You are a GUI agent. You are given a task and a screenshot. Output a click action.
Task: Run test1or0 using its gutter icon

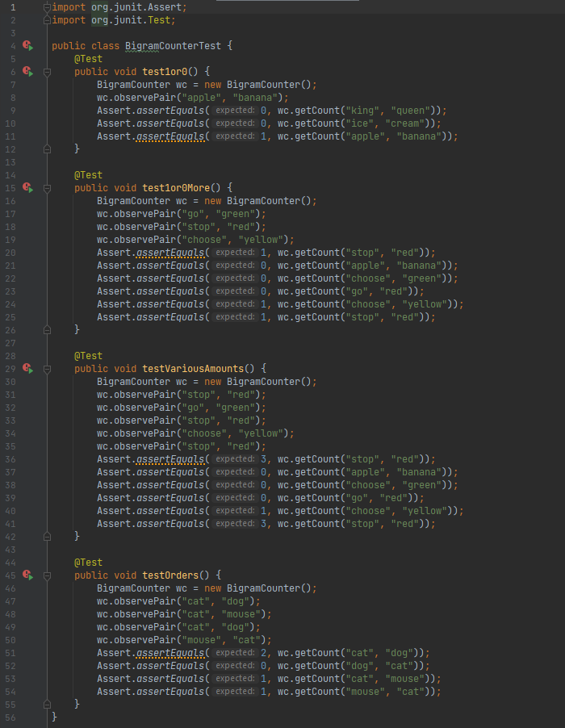click(x=28, y=72)
